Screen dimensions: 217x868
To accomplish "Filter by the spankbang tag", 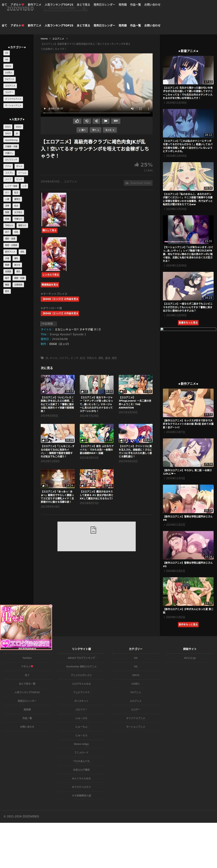I will point(11,140).
